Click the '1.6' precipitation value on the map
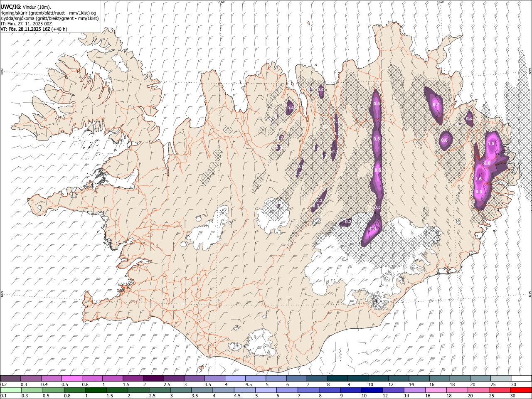The width and height of the screenshot is (532, 399). [478, 179]
